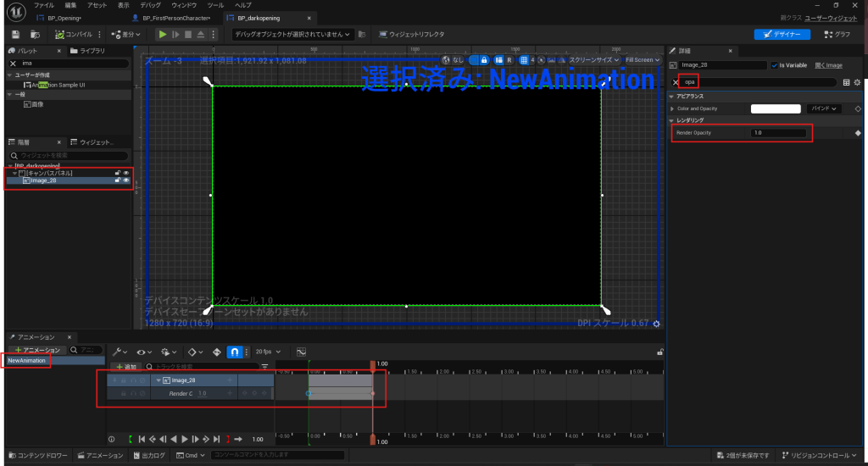Click the Save icon in toolbar

[15, 34]
